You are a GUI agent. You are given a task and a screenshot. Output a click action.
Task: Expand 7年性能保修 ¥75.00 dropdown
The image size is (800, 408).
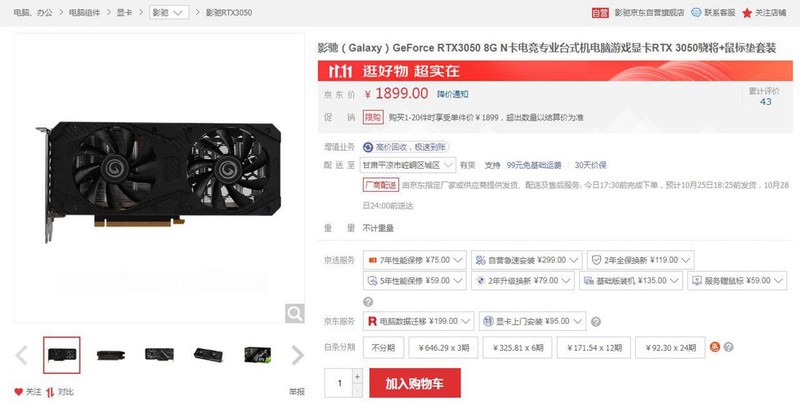(415, 260)
